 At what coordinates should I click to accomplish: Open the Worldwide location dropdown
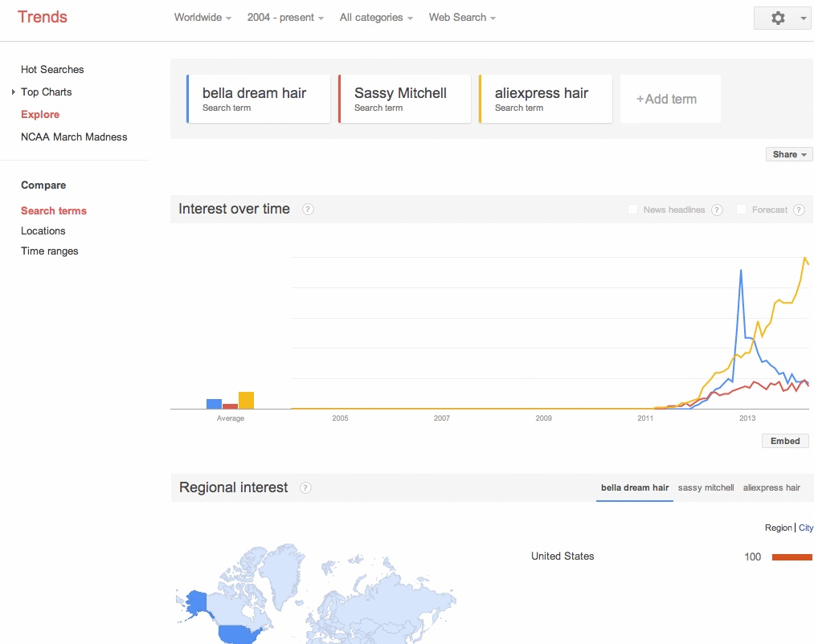click(202, 18)
